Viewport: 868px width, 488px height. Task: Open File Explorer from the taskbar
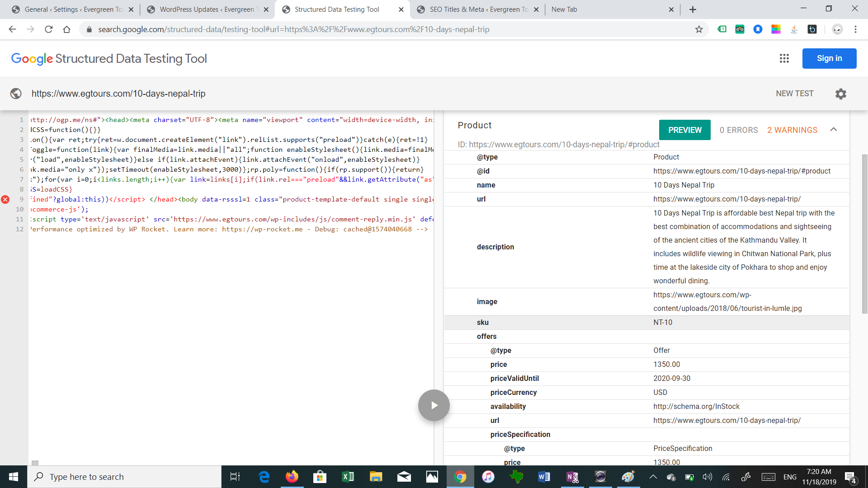376,477
